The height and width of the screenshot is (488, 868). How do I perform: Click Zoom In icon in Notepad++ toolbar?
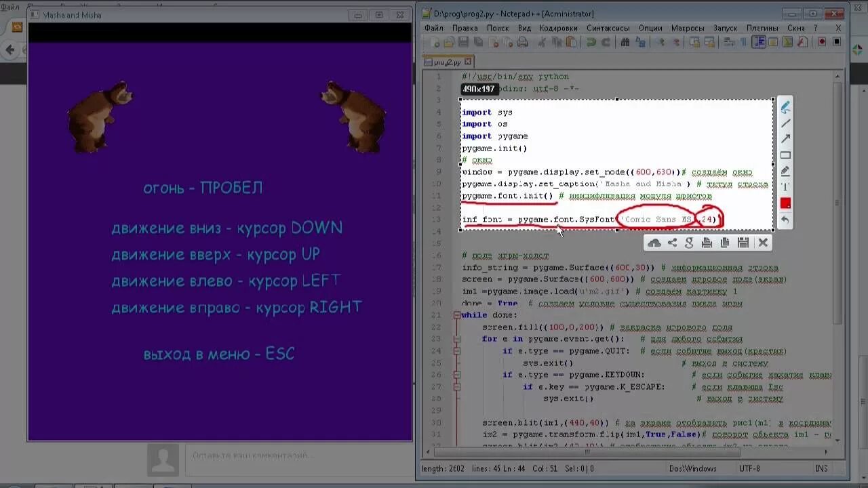[660, 42]
